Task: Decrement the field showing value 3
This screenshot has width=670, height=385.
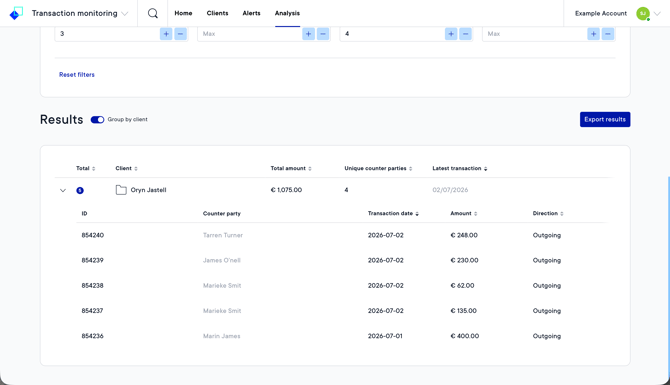Action: click(180, 34)
